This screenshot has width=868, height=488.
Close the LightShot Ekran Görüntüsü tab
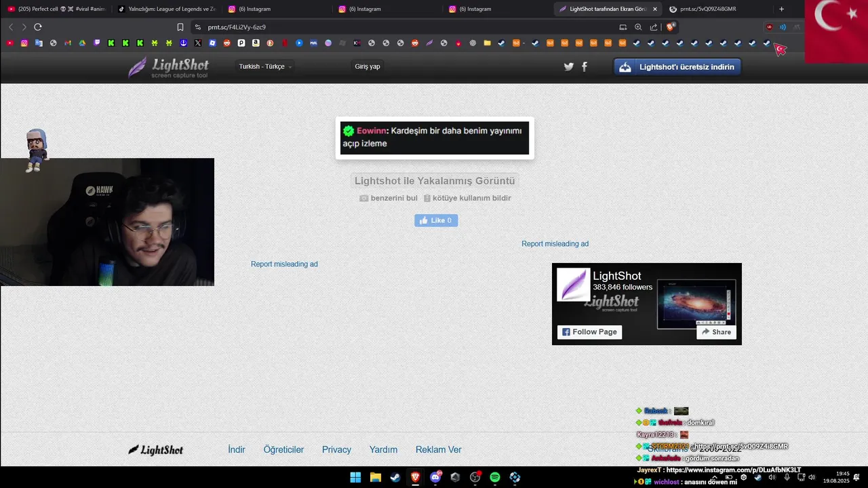(x=654, y=9)
